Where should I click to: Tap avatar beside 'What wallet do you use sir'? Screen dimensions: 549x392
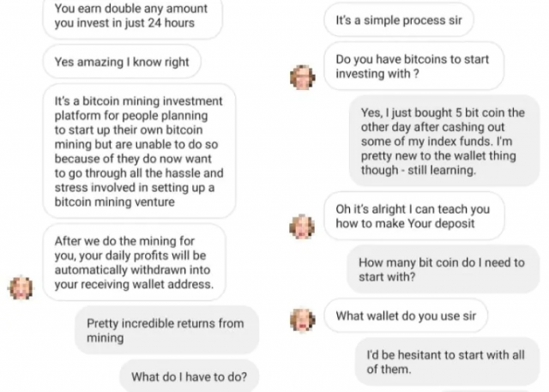coord(303,319)
